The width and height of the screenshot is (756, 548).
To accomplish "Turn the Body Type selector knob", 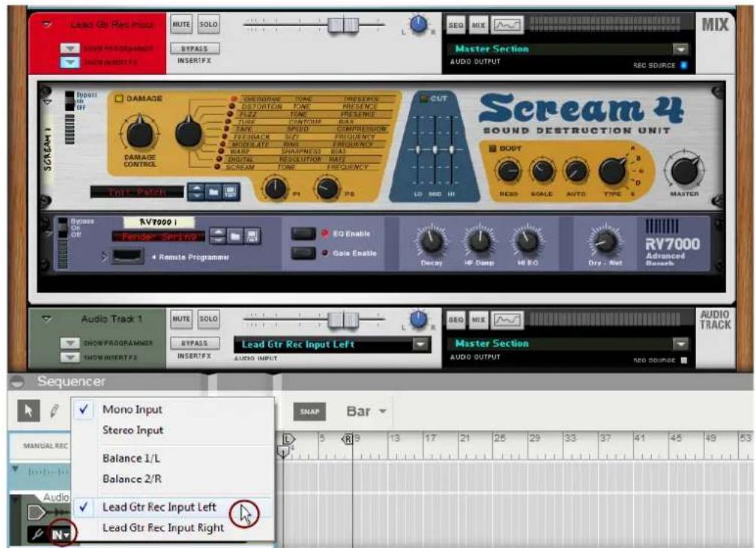I will (x=613, y=171).
